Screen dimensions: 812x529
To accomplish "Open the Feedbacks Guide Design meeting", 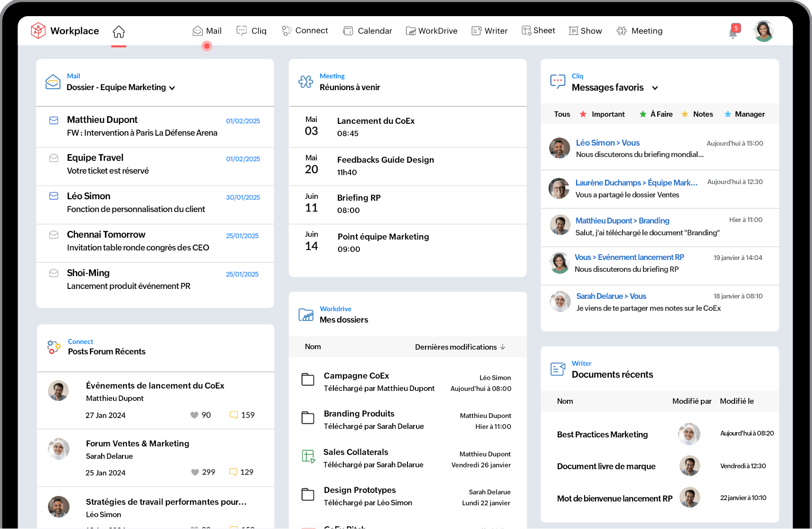I will coord(407,166).
